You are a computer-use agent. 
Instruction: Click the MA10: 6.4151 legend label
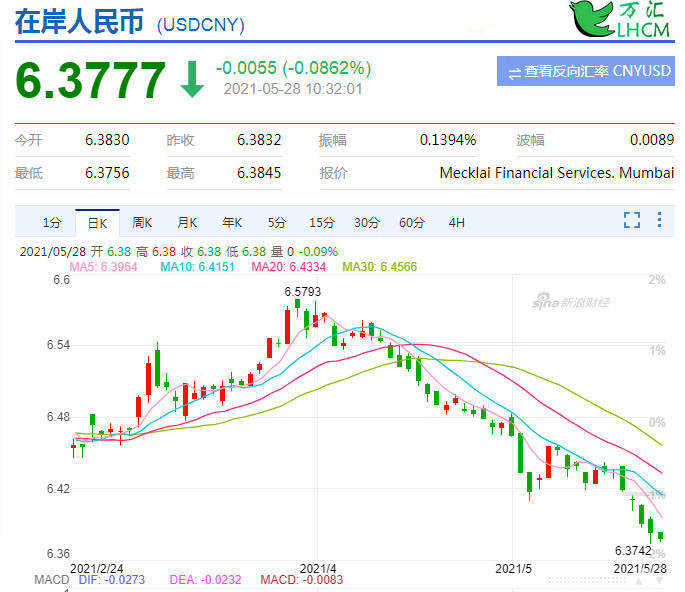click(x=197, y=267)
